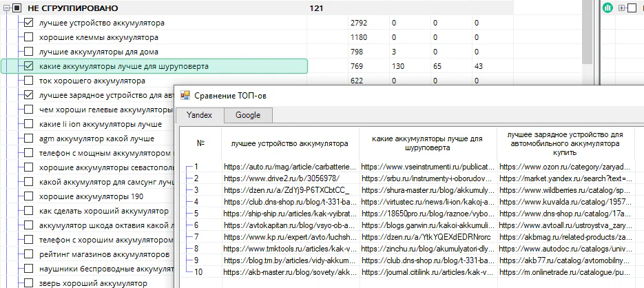This screenshot has height=288, width=644.
Task: Click the wildberries.ru catalog URL cell
Action: [x=565, y=190]
